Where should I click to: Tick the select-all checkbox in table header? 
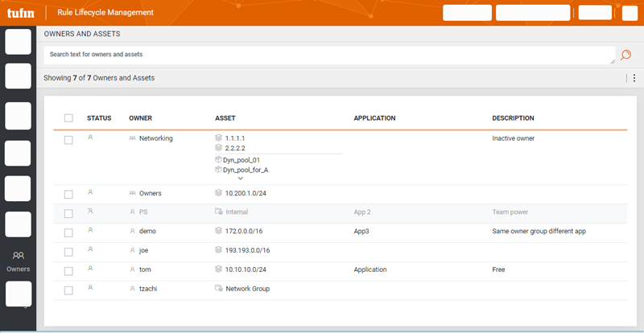[68, 118]
